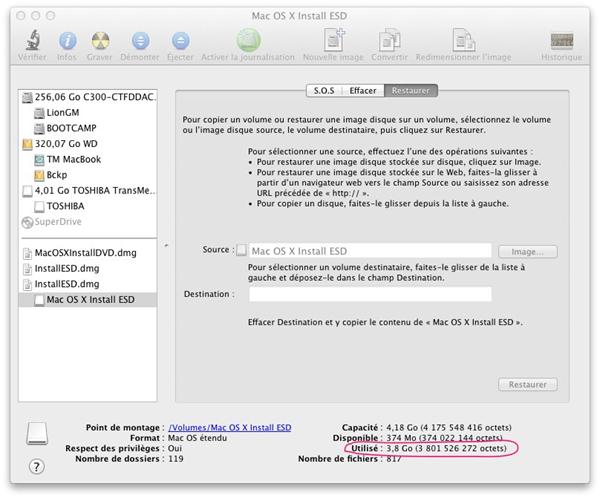Click the Convertir toolbar icon
This screenshot has height=498, width=600.
point(388,41)
